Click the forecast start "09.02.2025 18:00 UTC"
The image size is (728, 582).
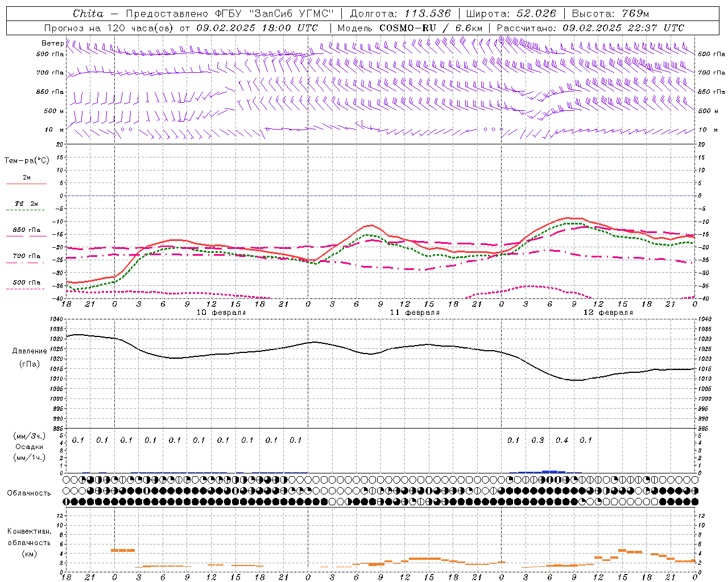pyautogui.click(x=257, y=28)
